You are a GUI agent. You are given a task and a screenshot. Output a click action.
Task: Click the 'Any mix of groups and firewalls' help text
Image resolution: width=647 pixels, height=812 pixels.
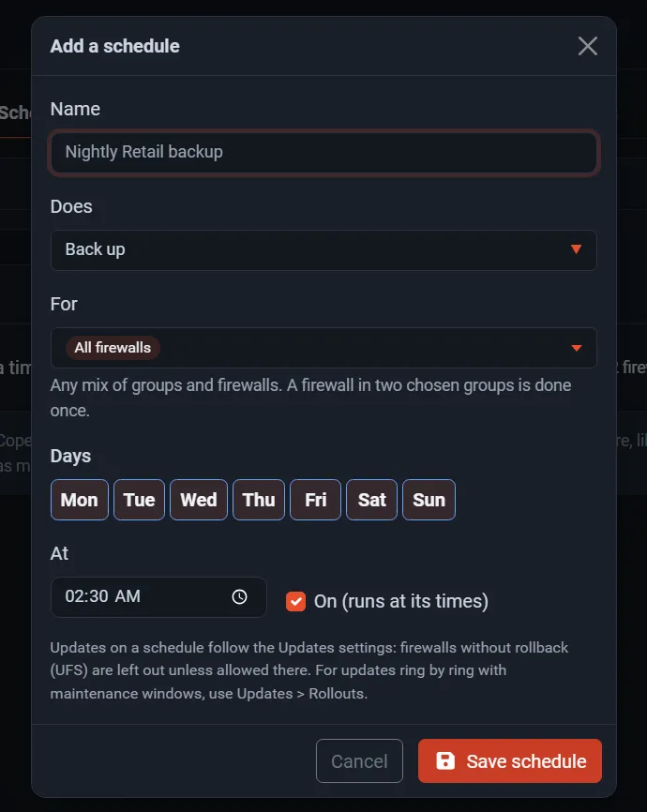click(x=310, y=398)
